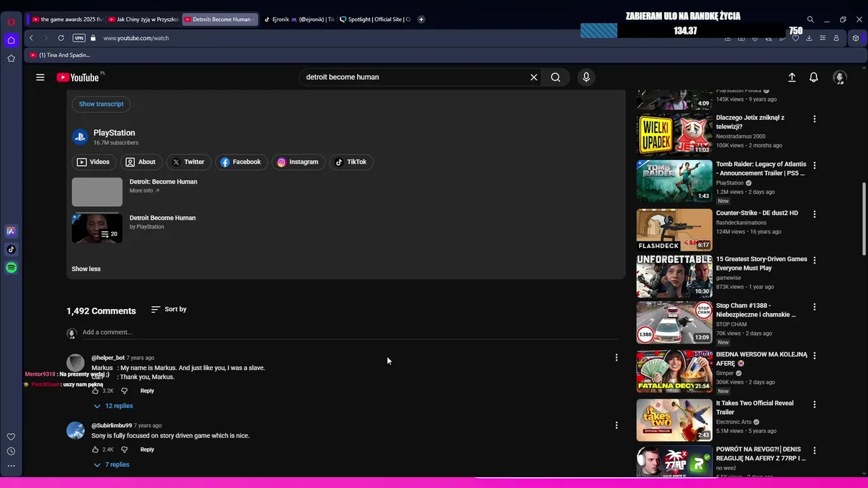Open sidebar three-dots settings
The height and width of the screenshot is (488, 868).
point(11,466)
